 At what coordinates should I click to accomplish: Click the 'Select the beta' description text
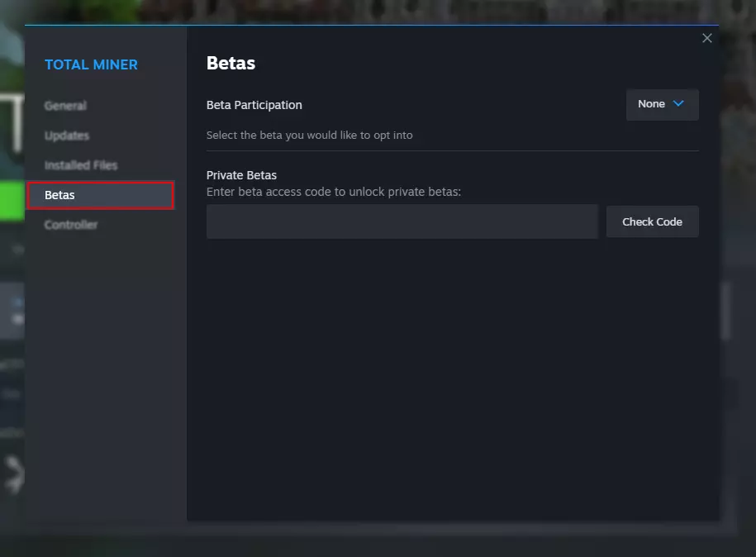tap(309, 135)
